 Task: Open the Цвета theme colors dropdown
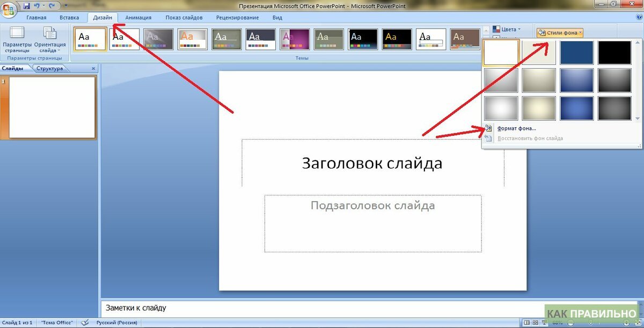pyautogui.click(x=507, y=30)
